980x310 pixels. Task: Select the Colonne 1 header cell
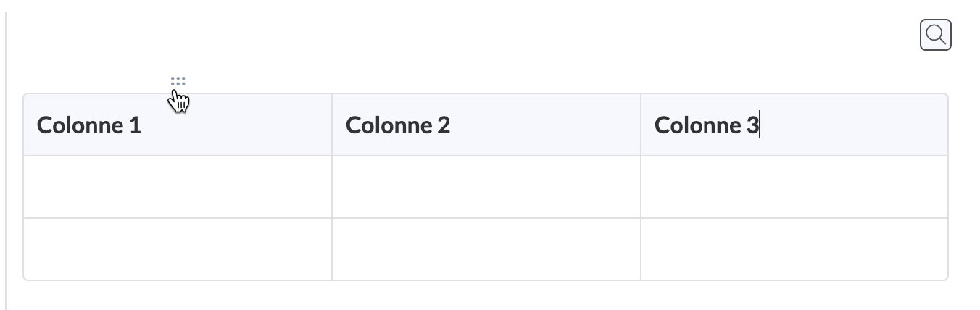pos(178,125)
